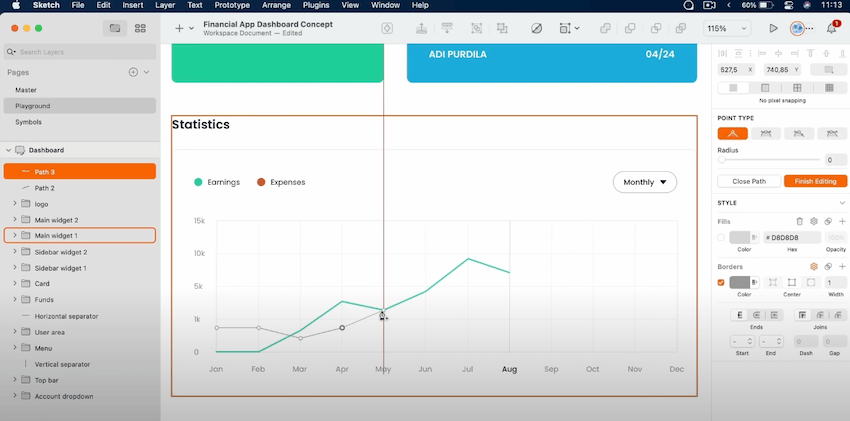Viewport: 850px width, 421px height.
Task: Disable the Borders checkbox
Action: (x=720, y=282)
